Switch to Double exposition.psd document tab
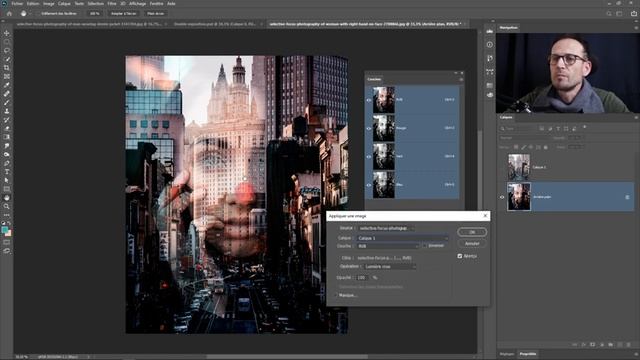 [215, 24]
